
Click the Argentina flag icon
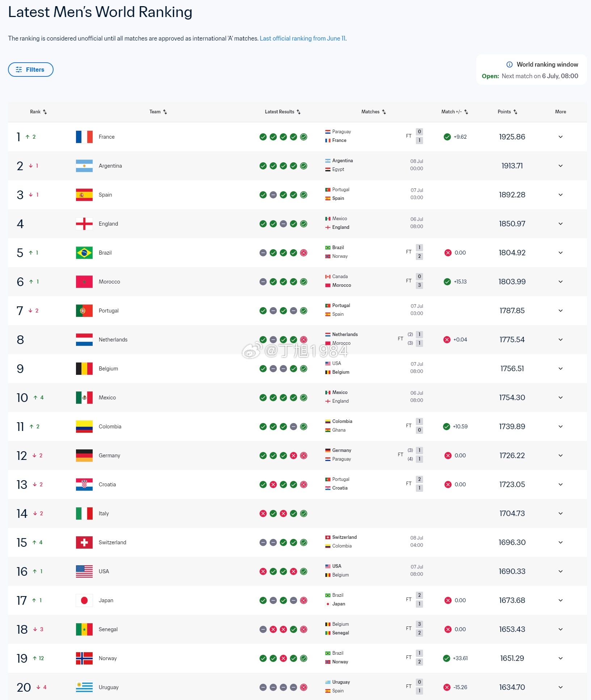pos(84,166)
